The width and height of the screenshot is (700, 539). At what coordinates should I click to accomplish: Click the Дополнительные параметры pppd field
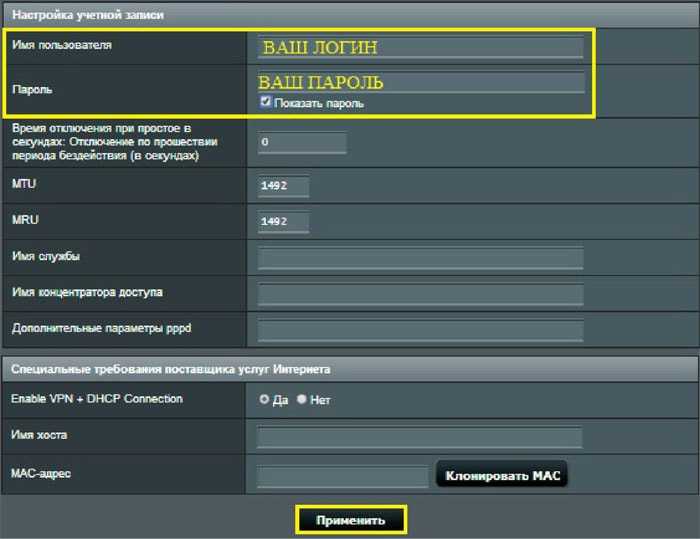[421, 330]
